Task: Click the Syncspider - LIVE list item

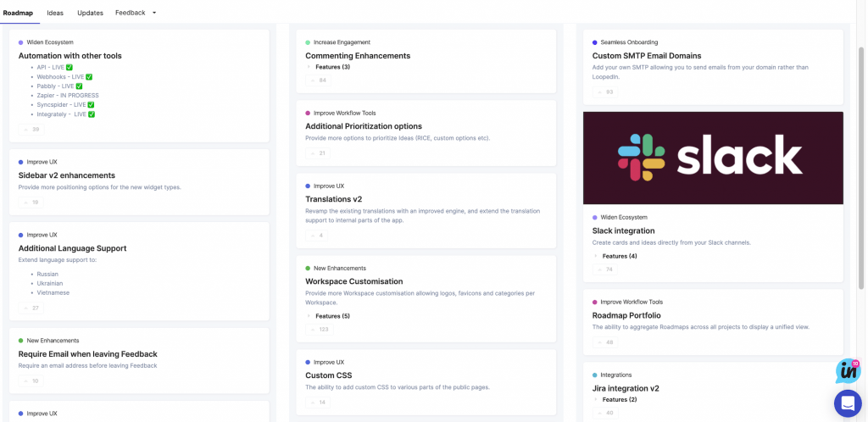Action: point(65,105)
